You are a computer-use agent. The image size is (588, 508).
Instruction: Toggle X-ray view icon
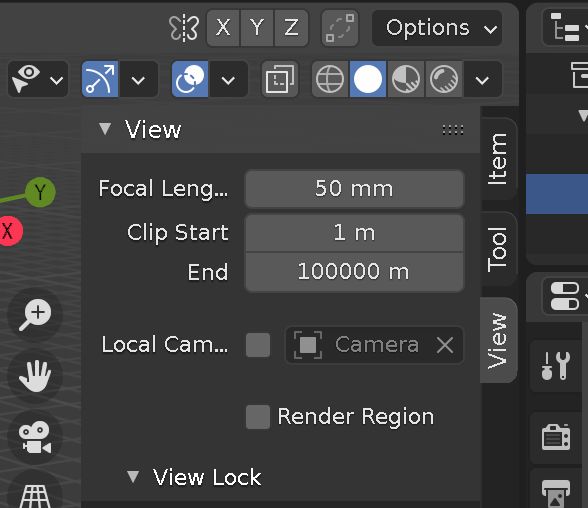pos(280,79)
